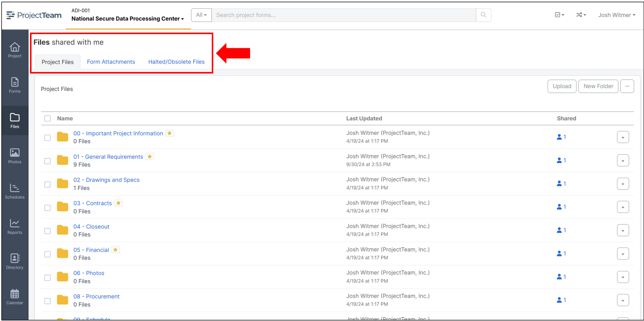This screenshot has width=644, height=321.
Task: Toggle the favorite star on 03 - Contracts
Action: click(x=118, y=203)
